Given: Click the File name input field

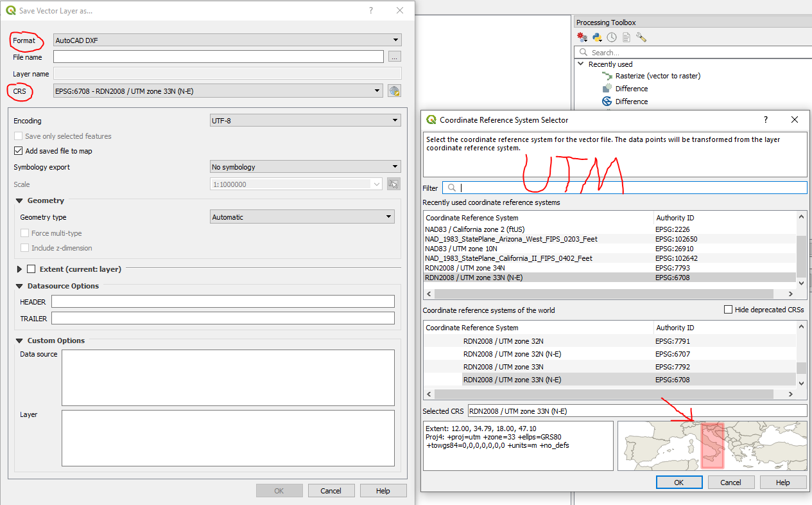Looking at the screenshot, I should (x=218, y=57).
